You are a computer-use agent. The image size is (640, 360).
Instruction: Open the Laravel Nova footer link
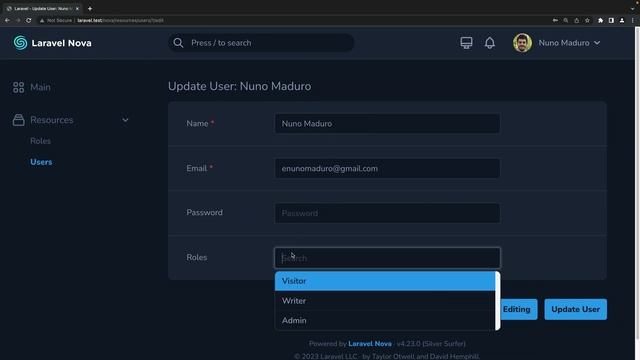click(370, 344)
